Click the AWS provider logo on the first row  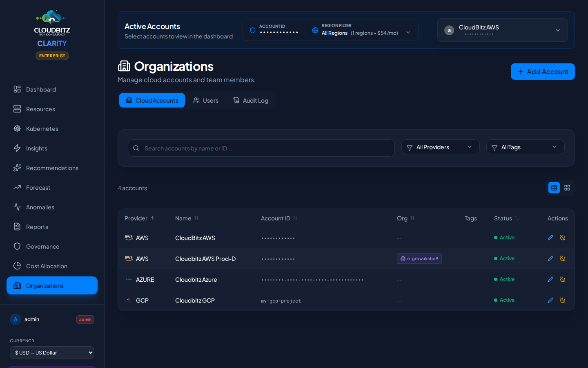[128, 238]
